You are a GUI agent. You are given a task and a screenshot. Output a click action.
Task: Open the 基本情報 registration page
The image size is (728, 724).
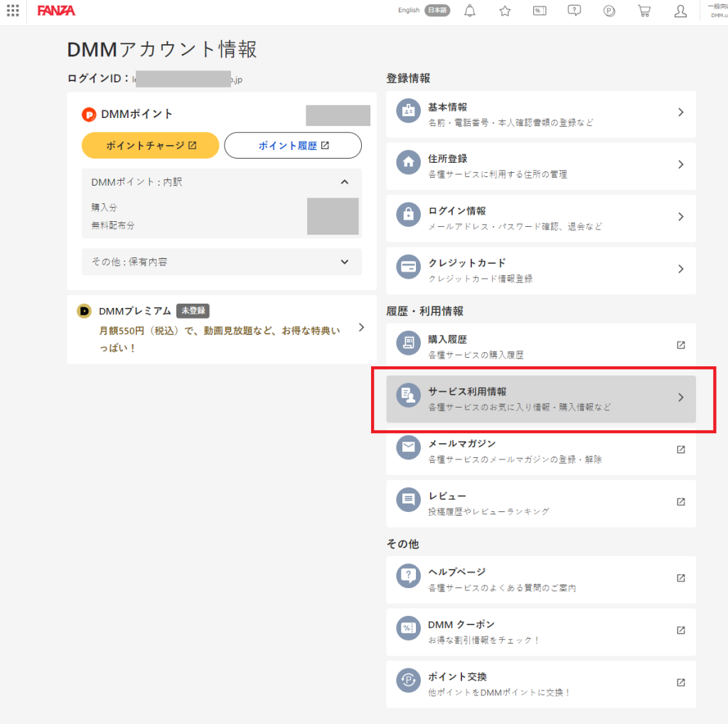(x=540, y=114)
